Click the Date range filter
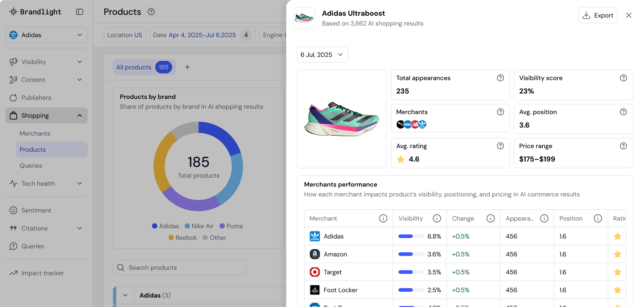Viewport: 644px width, 307px height. point(202,35)
